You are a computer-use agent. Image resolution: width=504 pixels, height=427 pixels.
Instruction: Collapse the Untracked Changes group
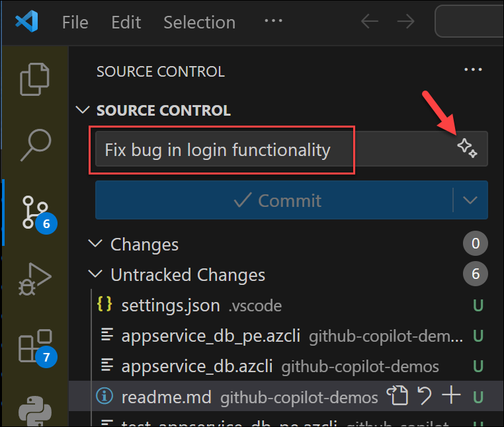click(x=95, y=274)
